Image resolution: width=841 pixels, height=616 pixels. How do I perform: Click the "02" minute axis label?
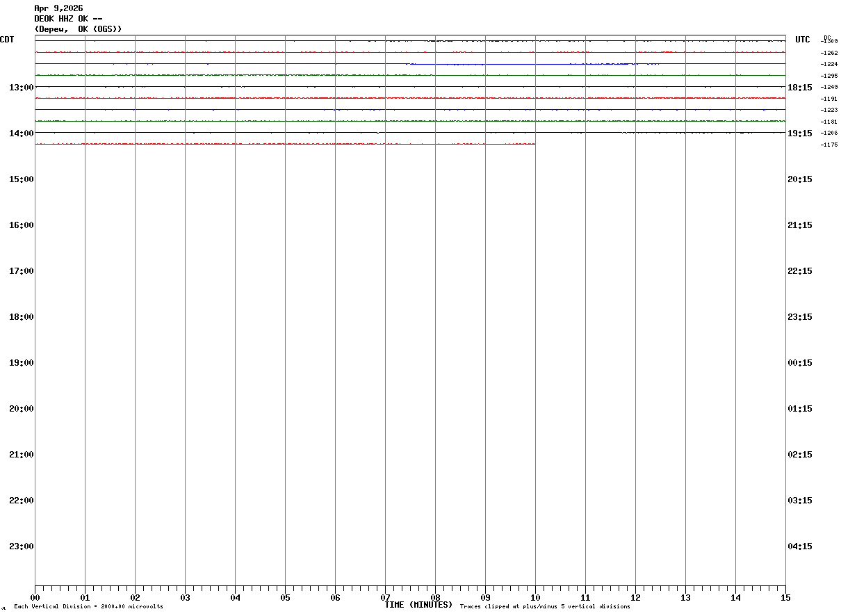135,597
